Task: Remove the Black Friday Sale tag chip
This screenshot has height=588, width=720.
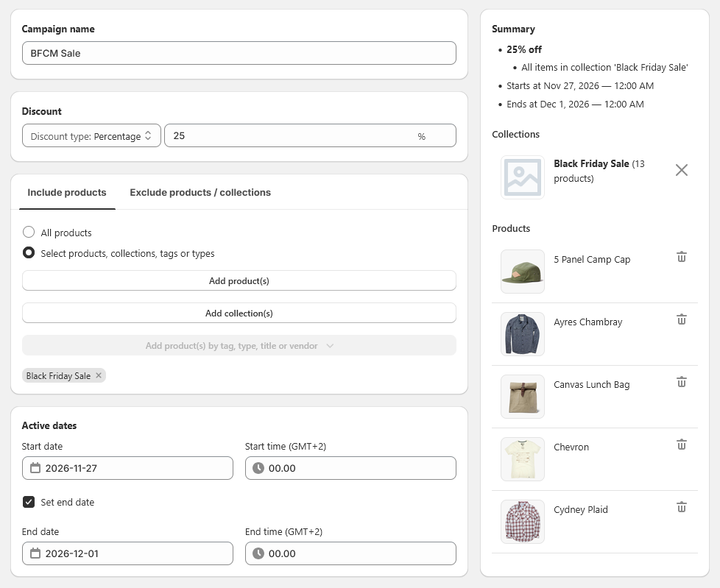Action: tap(98, 375)
